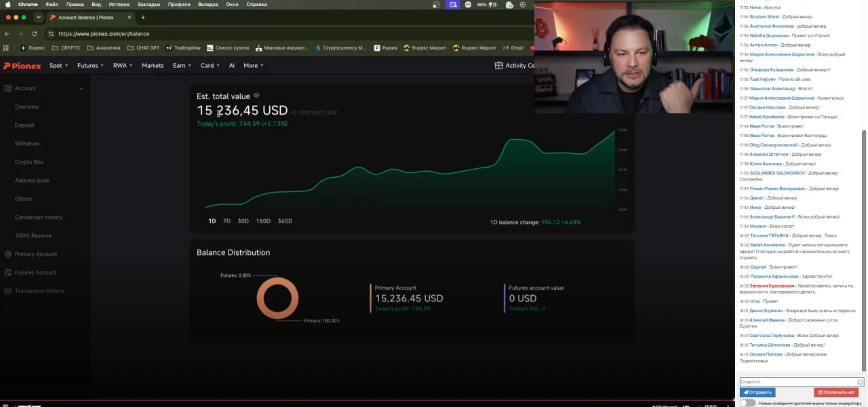Open the Chrome tab search dropdown

tap(38, 17)
